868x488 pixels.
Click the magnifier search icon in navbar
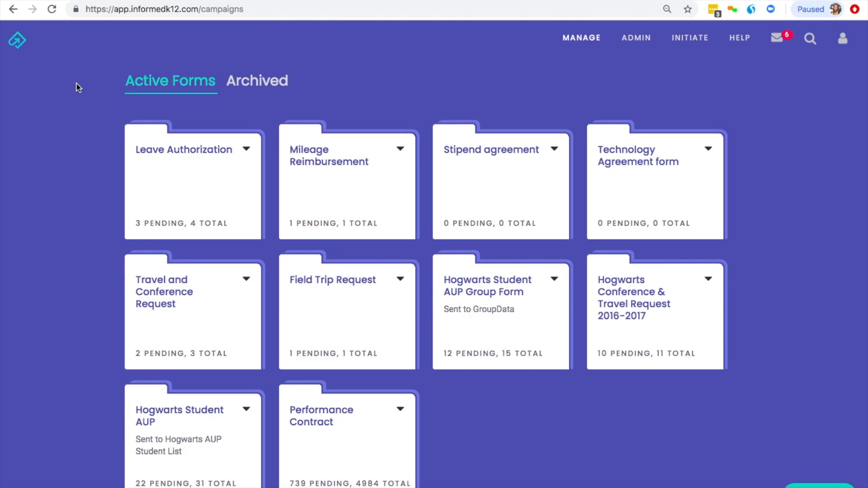pyautogui.click(x=810, y=39)
